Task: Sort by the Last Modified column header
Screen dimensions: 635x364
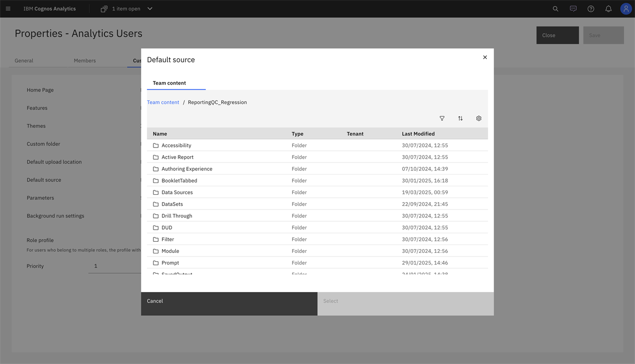Action: [418, 134]
